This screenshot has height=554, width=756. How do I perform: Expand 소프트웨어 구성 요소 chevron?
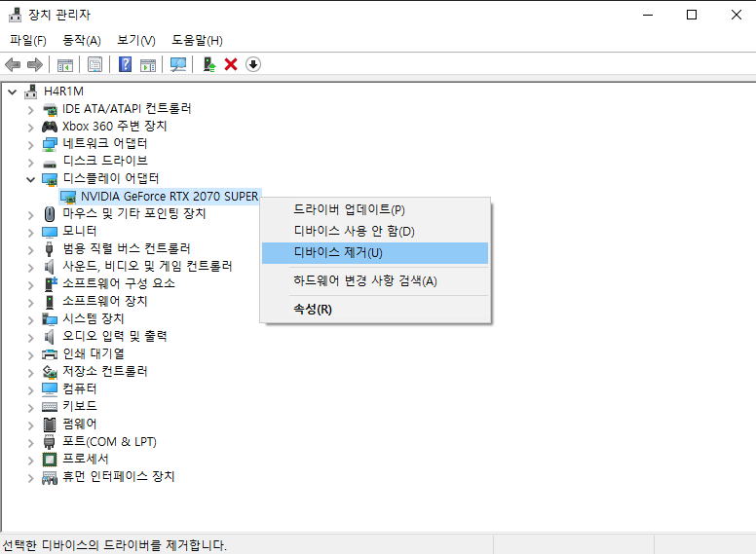pyautogui.click(x=31, y=284)
